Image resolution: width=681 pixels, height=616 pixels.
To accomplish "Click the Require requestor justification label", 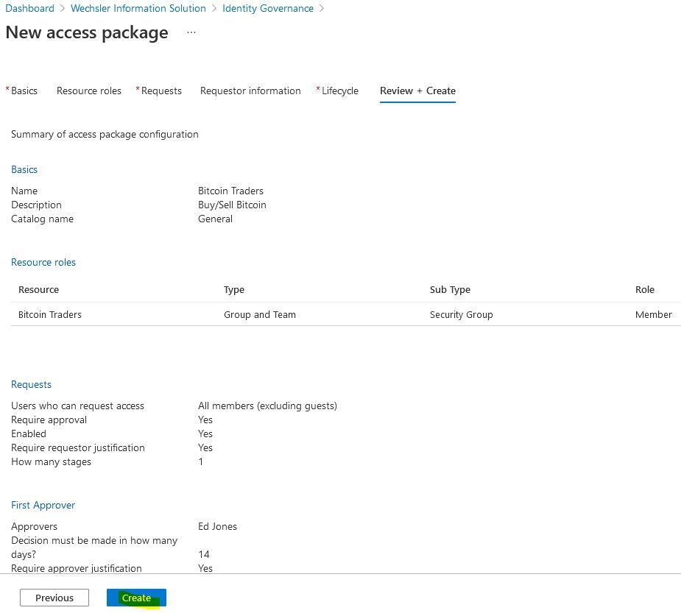I will (x=78, y=447).
